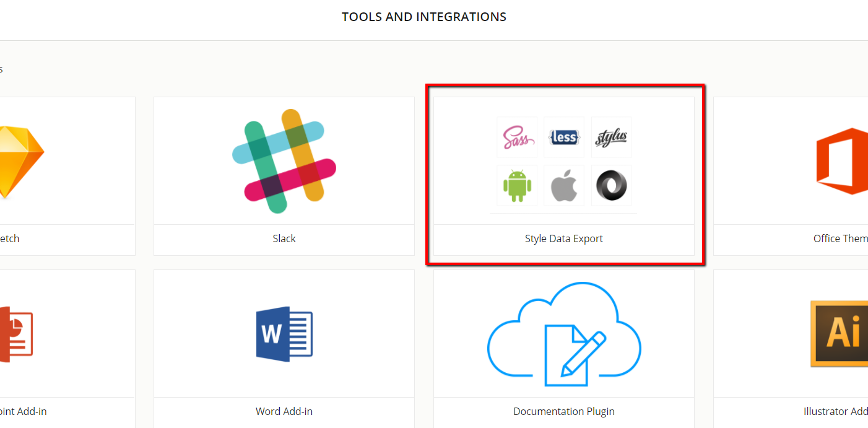This screenshot has width=868, height=428.
Task: Click the Stylus logo icon
Action: click(x=611, y=138)
